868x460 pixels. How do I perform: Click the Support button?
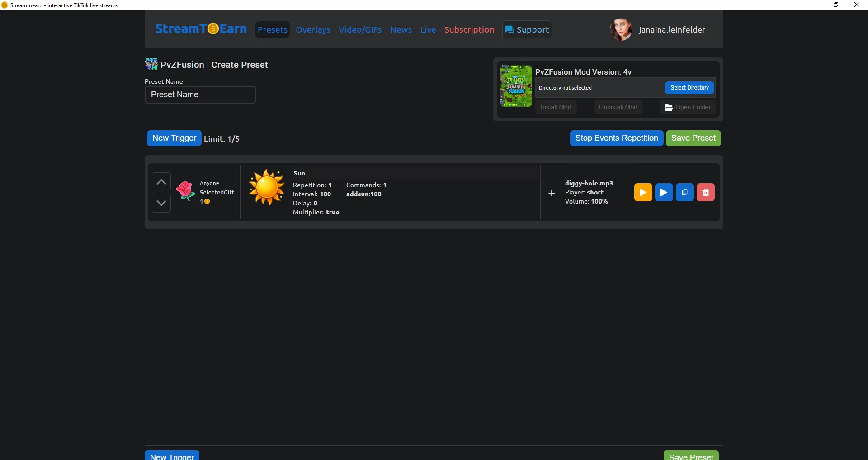[527, 29]
